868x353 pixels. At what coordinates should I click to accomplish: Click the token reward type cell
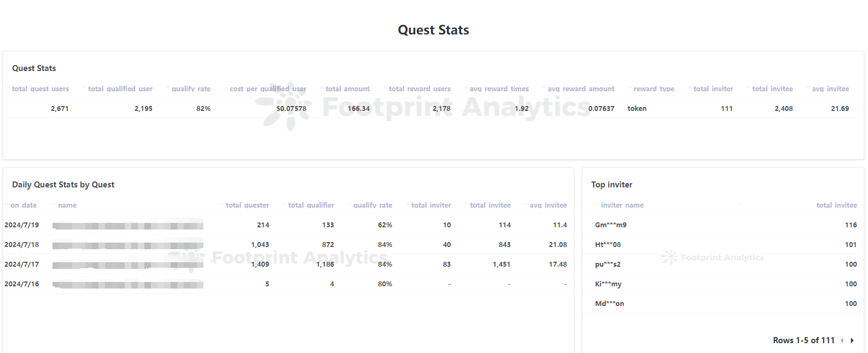click(x=637, y=108)
